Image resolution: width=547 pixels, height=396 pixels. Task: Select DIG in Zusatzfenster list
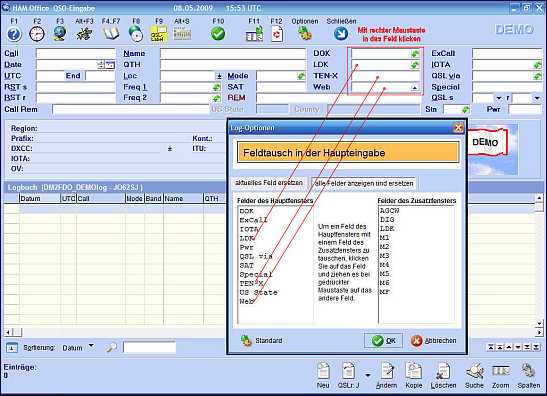[387, 220]
